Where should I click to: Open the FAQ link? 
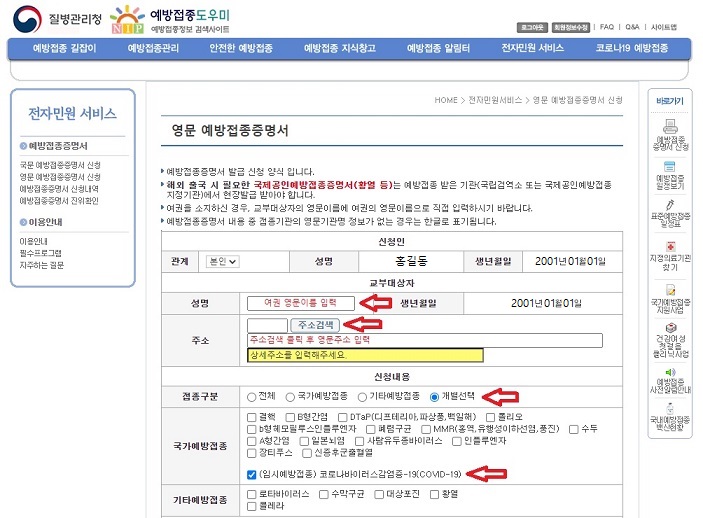[607, 27]
